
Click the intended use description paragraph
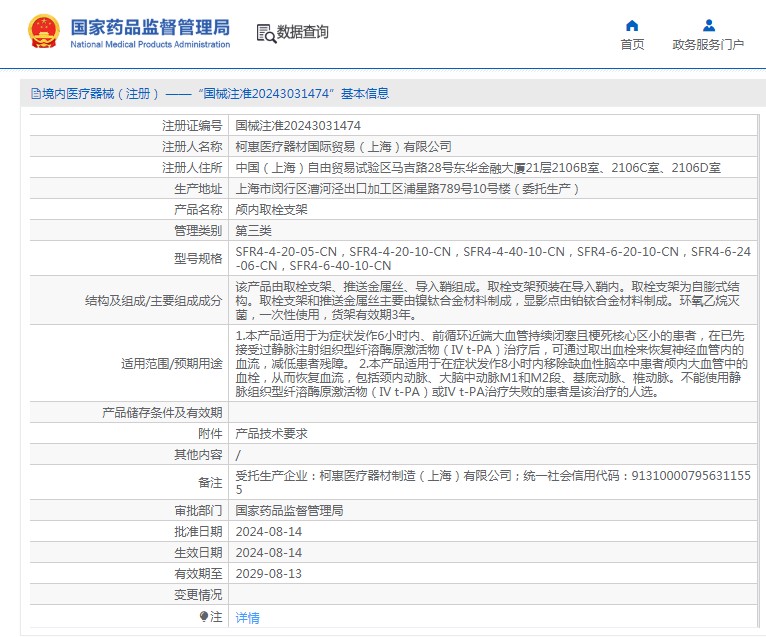click(x=491, y=363)
